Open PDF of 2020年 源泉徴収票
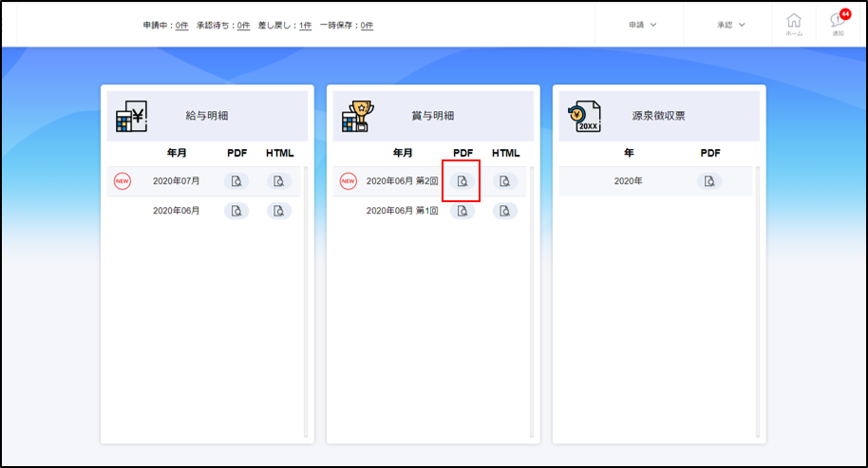The width and height of the screenshot is (868, 468). pos(709,181)
